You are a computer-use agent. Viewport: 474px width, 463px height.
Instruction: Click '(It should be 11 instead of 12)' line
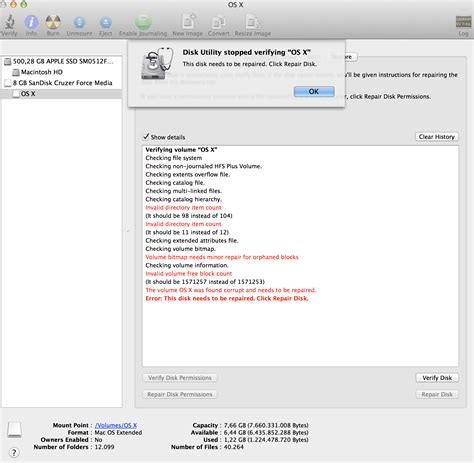(x=187, y=232)
